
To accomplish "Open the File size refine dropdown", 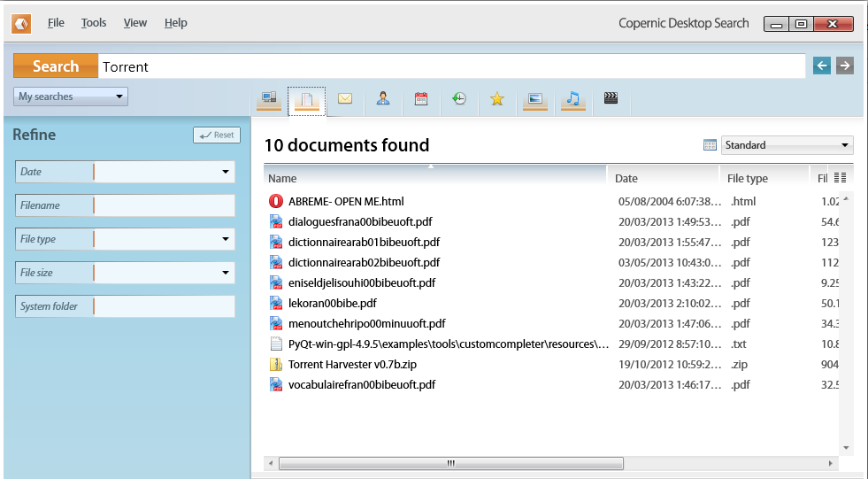I will pyautogui.click(x=226, y=273).
